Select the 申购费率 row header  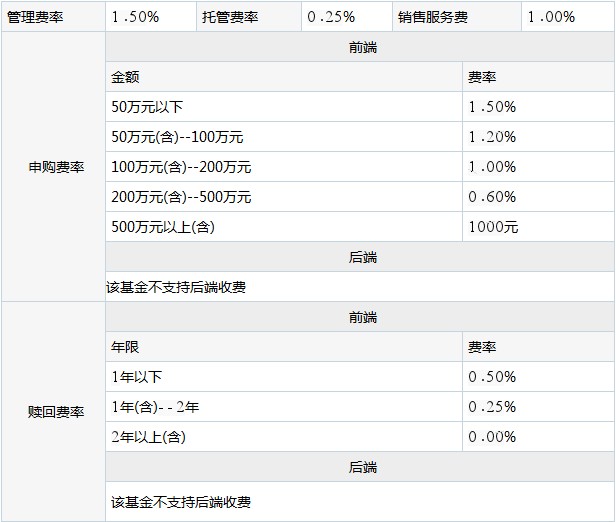click(x=56, y=167)
